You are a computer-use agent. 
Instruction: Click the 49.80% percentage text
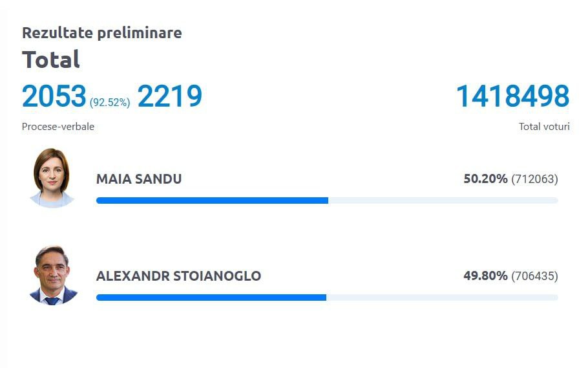[485, 276]
